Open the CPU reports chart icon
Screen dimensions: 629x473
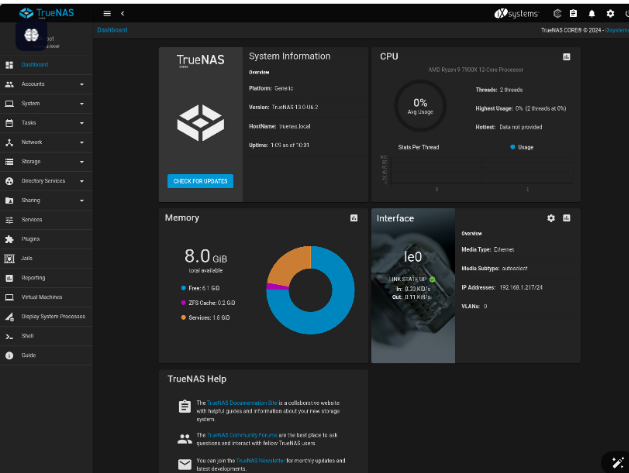point(566,57)
